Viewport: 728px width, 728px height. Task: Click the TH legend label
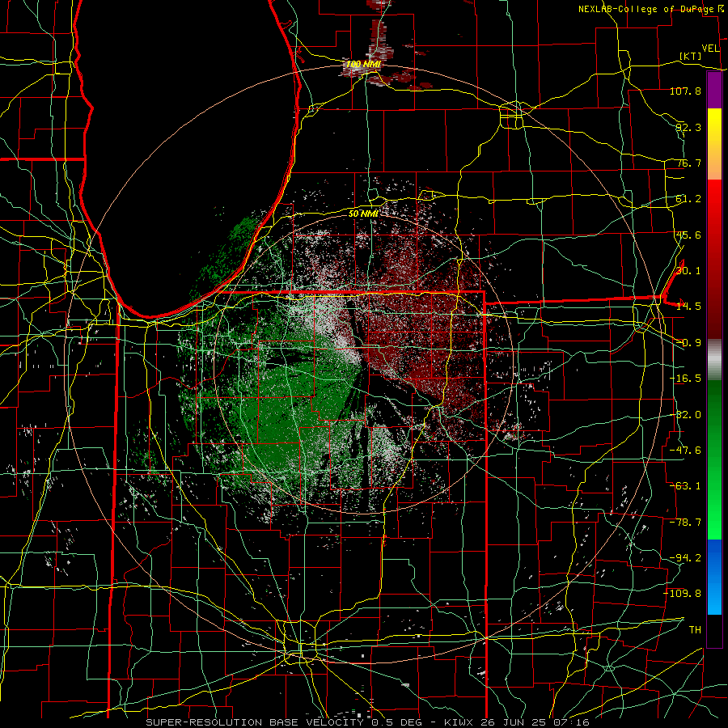coord(695,630)
